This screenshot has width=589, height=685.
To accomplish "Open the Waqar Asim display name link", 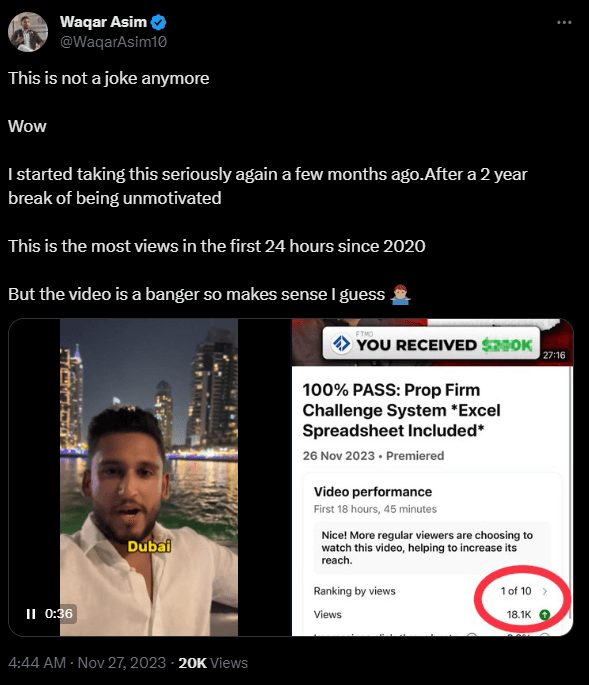I will point(103,22).
